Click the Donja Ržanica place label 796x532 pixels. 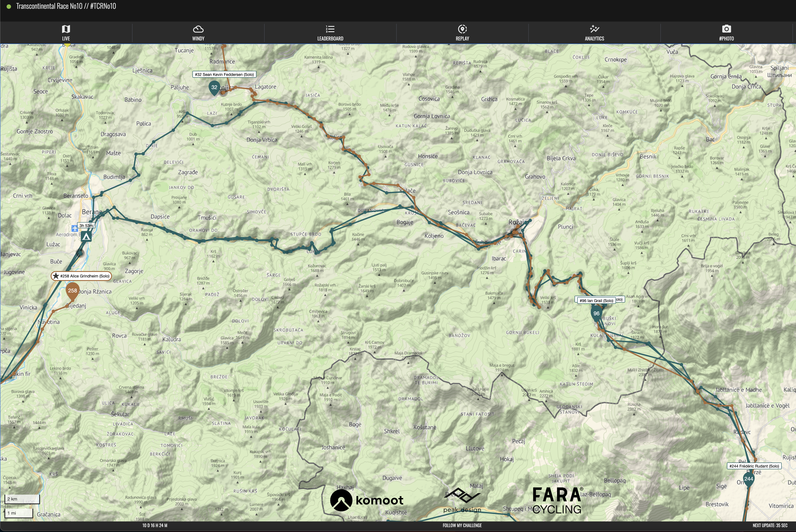click(x=94, y=292)
